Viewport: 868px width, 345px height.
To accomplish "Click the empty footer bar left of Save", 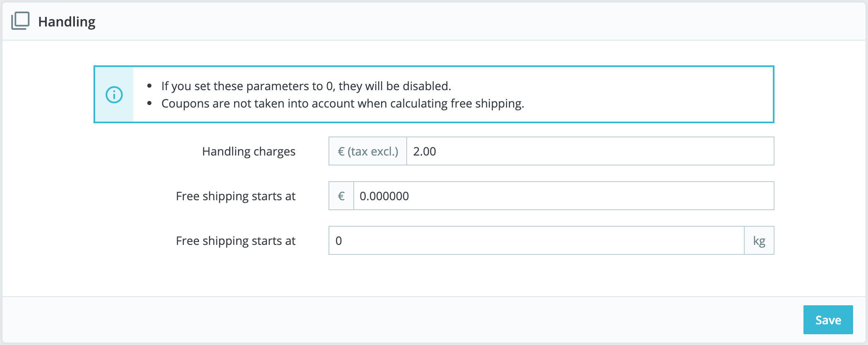I will point(372,320).
